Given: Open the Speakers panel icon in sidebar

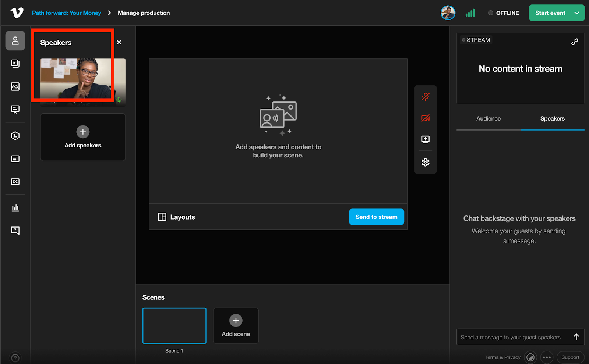Looking at the screenshot, I should coord(15,40).
